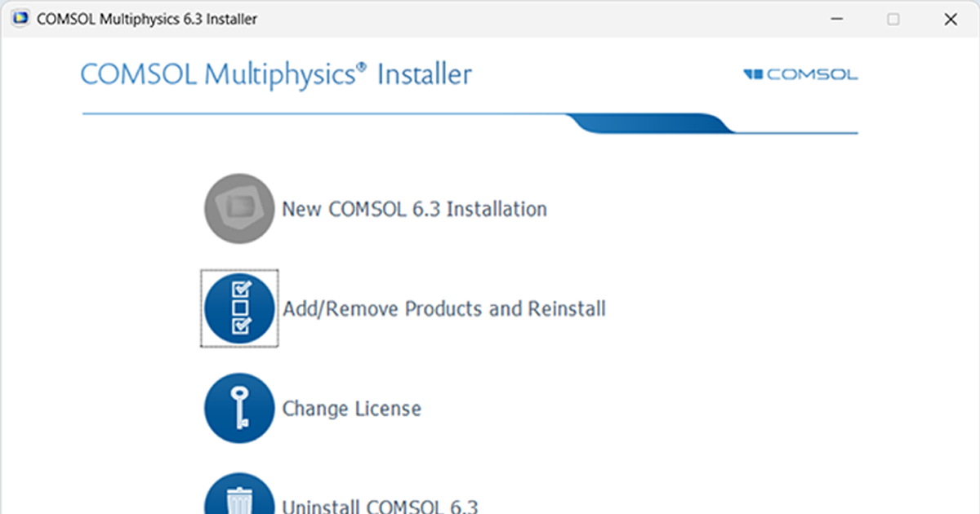Select the Add/Remove Products checklist icon

(238, 308)
